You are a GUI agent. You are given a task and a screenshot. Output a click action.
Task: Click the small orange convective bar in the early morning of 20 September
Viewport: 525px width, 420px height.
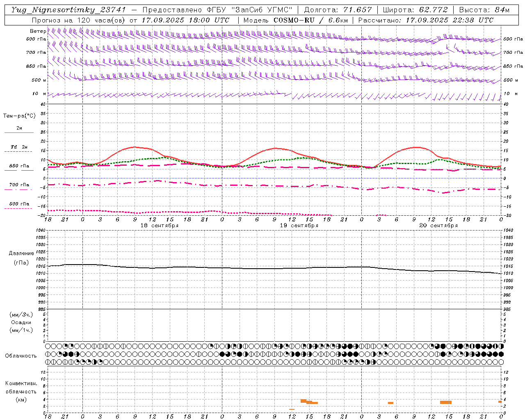click(x=390, y=403)
